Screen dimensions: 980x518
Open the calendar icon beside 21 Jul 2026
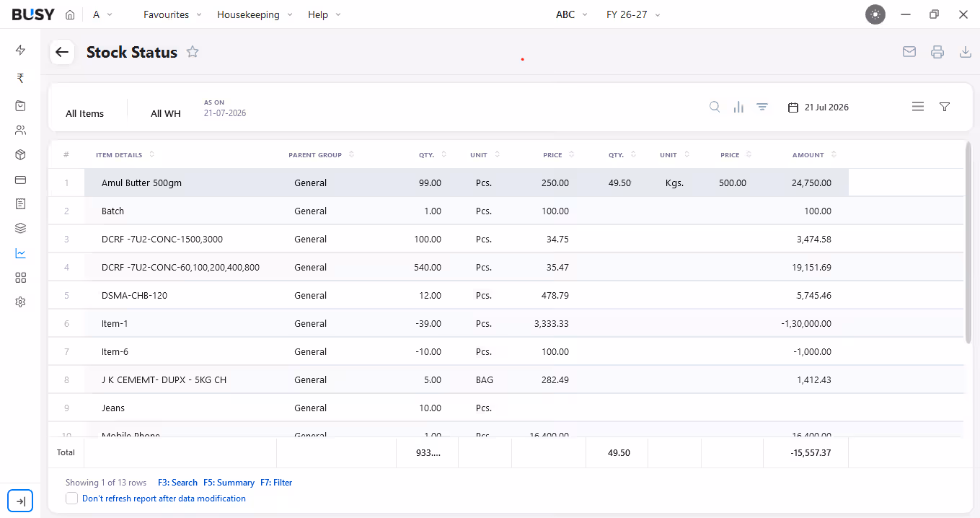point(793,107)
